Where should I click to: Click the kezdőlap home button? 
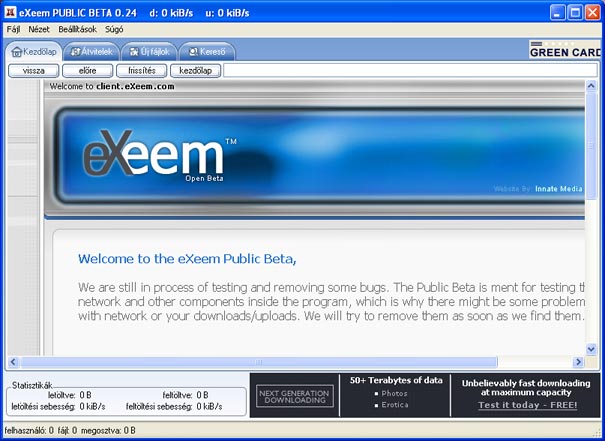coord(195,71)
